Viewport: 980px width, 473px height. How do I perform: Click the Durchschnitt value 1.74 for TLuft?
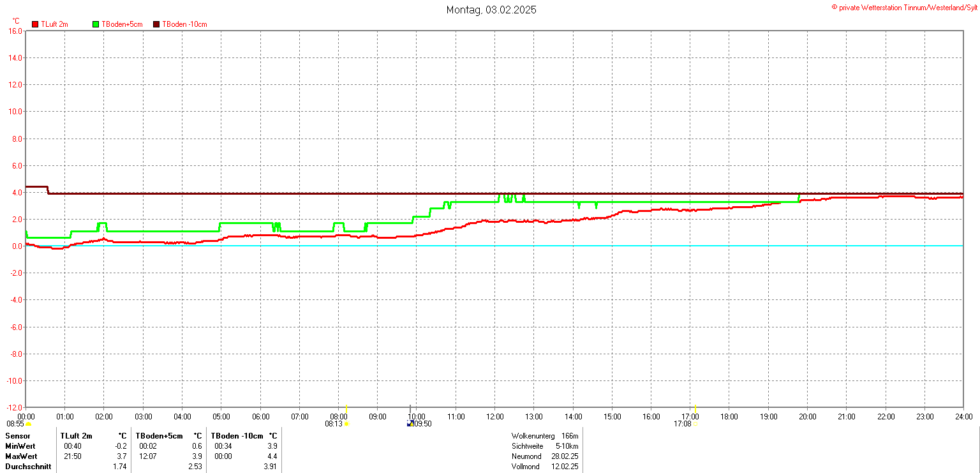pyautogui.click(x=120, y=467)
